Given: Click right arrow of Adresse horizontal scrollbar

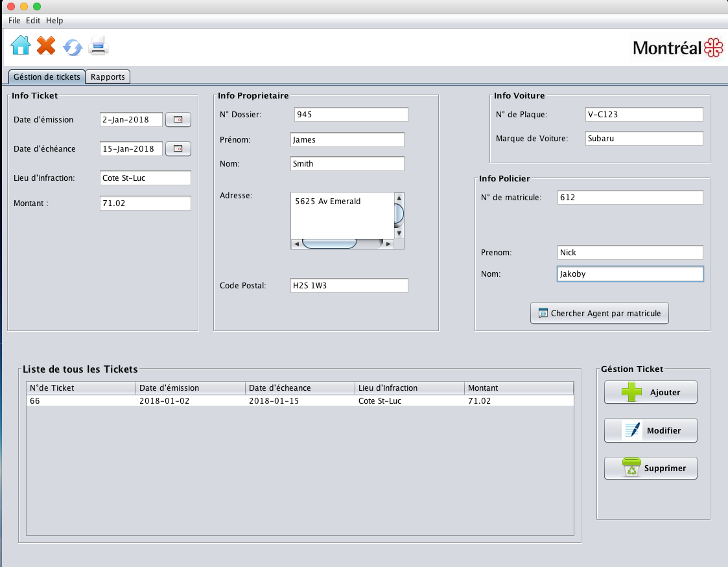Looking at the screenshot, I should (388, 244).
